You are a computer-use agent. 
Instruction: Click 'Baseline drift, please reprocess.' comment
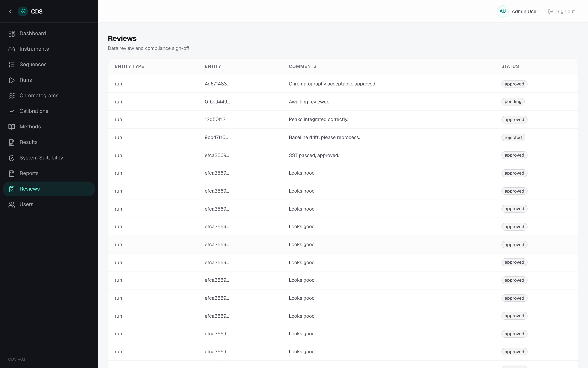[x=324, y=138]
